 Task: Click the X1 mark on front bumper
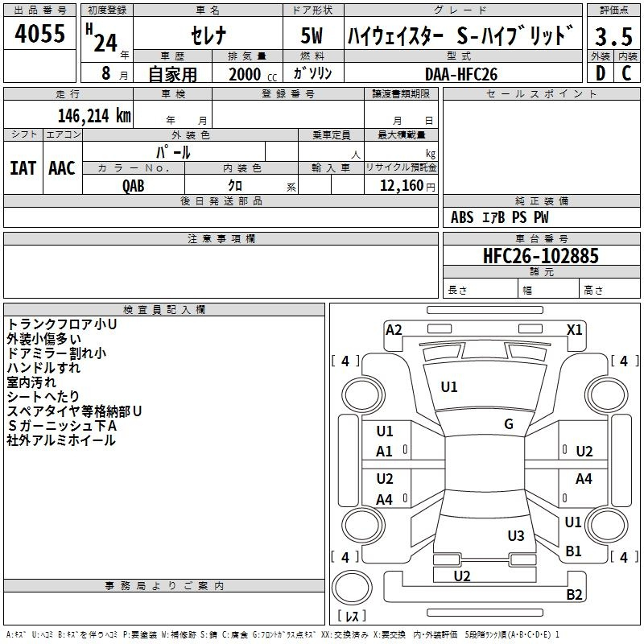click(x=574, y=330)
